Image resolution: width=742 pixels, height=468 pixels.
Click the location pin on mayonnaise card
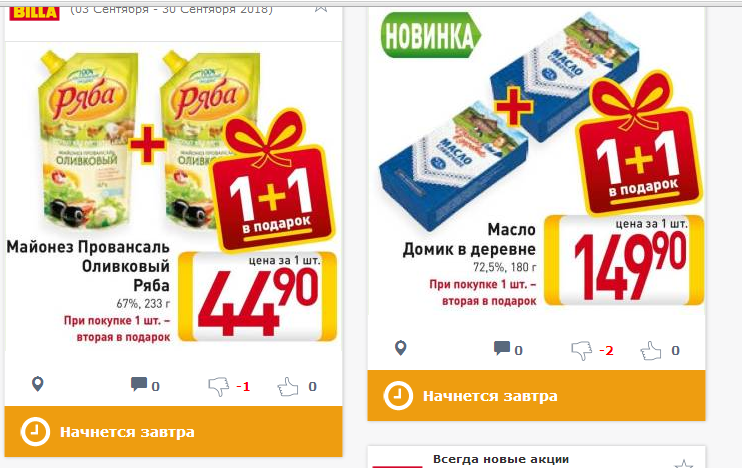point(37,384)
